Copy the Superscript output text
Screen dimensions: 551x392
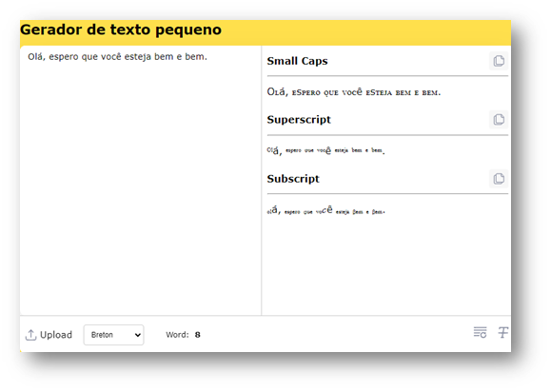(x=499, y=120)
